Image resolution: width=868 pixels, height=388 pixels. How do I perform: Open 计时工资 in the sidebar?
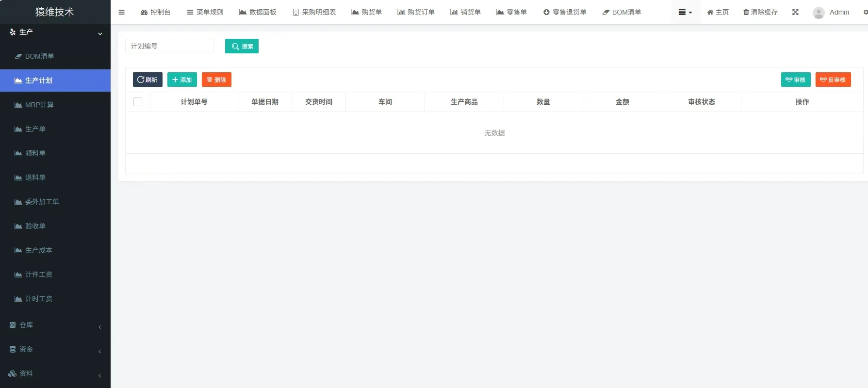click(x=55, y=299)
